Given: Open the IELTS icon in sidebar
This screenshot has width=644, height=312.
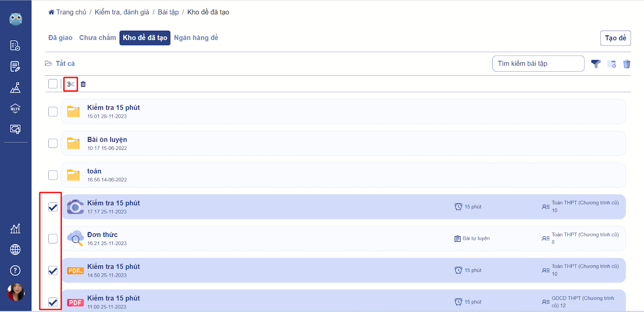Looking at the screenshot, I should coord(15,108).
